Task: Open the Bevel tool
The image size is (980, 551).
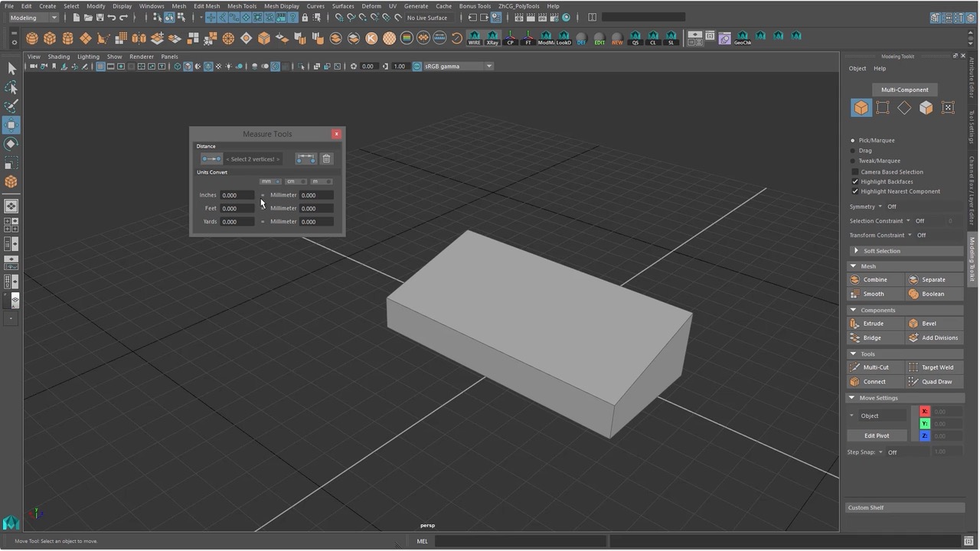Action: tap(928, 323)
